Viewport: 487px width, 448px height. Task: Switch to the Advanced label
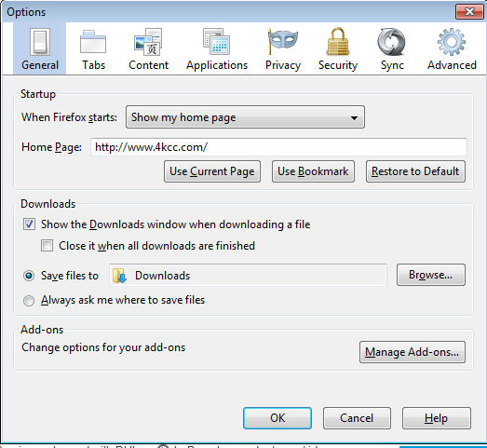[x=452, y=65]
